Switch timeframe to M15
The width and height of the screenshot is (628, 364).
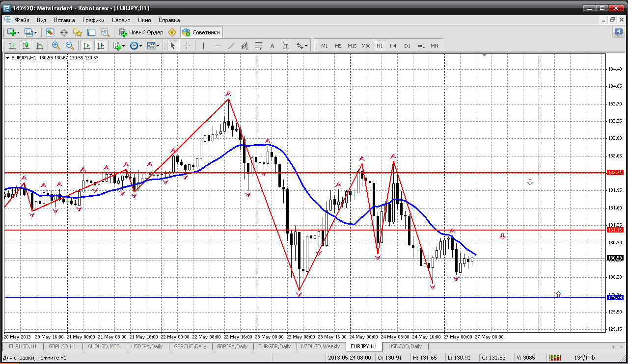352,46
